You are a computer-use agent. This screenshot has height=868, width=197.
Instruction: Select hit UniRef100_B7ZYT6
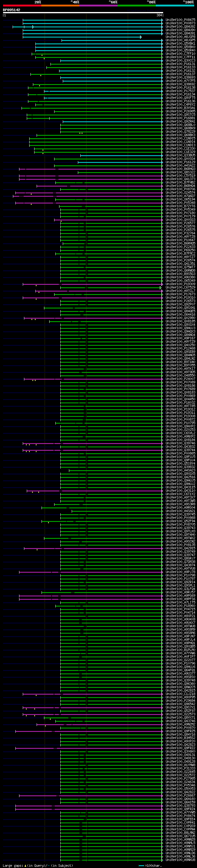(x=180, y=206)
